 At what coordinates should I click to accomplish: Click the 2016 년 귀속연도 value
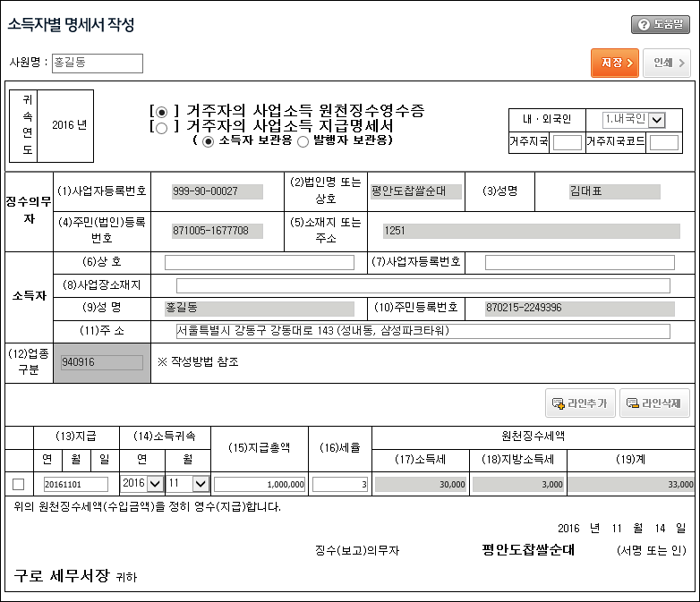click(69, 125)
